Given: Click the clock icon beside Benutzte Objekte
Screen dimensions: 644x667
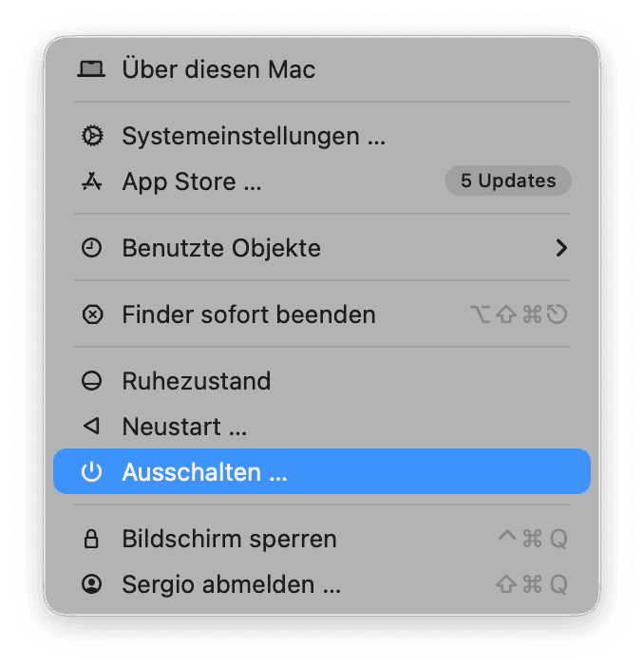Looking at the screenshot, I should click(x=91, y=248).
